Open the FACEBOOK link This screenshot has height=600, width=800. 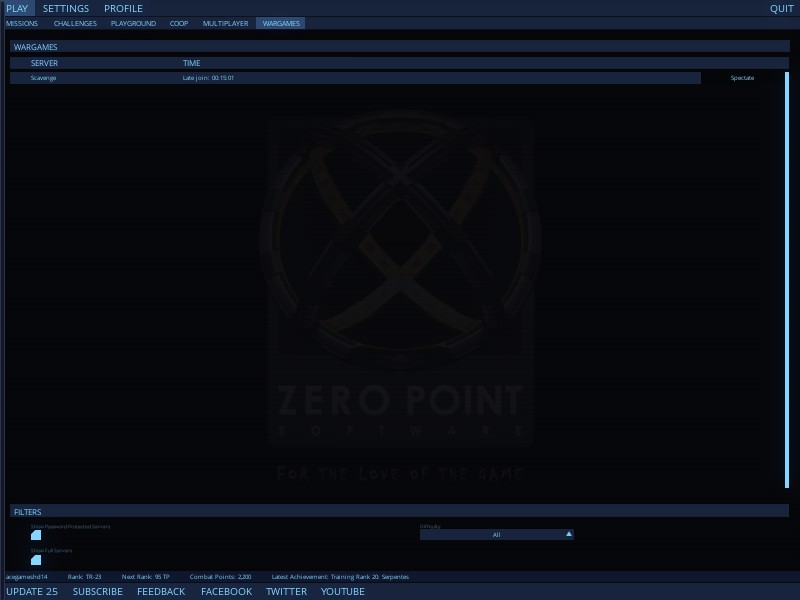tap(227, 591)
